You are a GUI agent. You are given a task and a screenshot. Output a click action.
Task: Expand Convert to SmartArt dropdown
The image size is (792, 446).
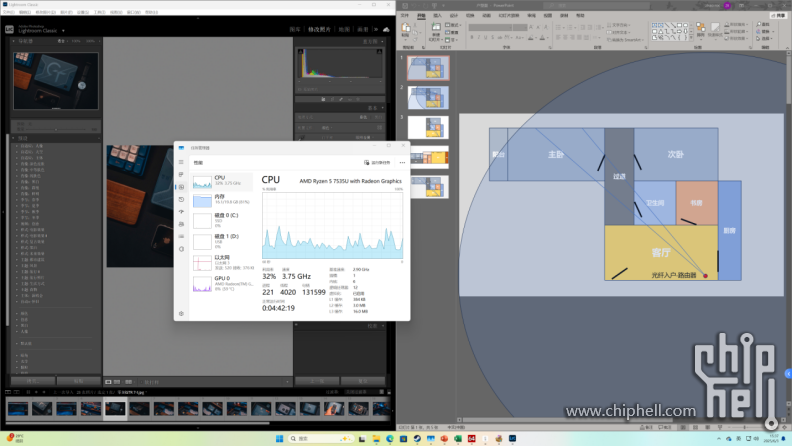tap(642, 39)
